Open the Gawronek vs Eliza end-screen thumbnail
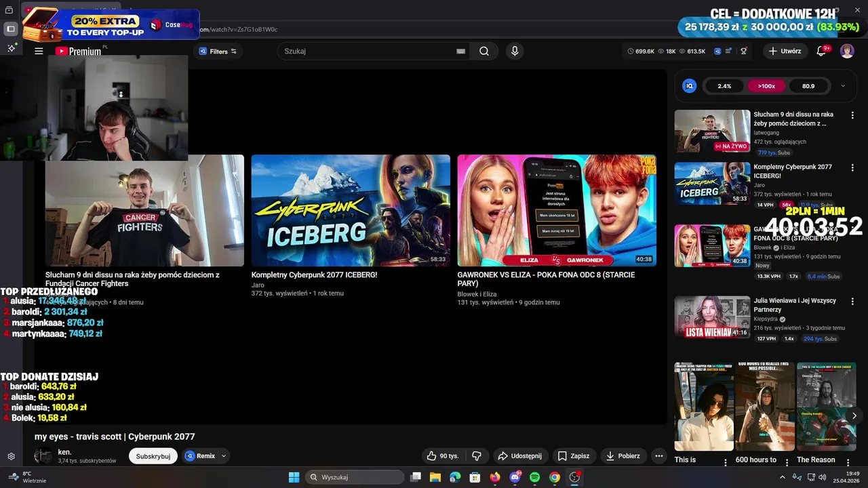The width and height of the screenshot is (868, 488). click(557, 210)
